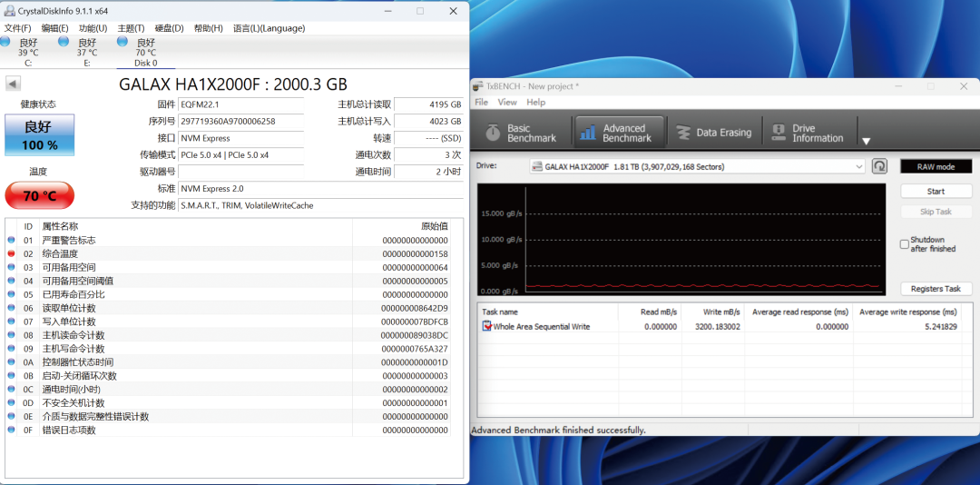Click status dot for attribute 07
The height and width of the screenshot is (485, 980).
[x=11, y=322]
